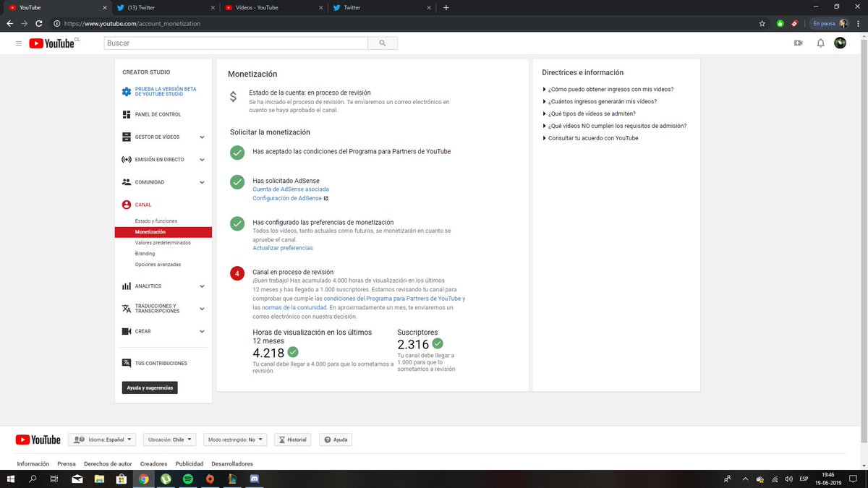868x488 pixels.
Task: Open 'Branding' in the sidebar
Action: pos(145,254)
